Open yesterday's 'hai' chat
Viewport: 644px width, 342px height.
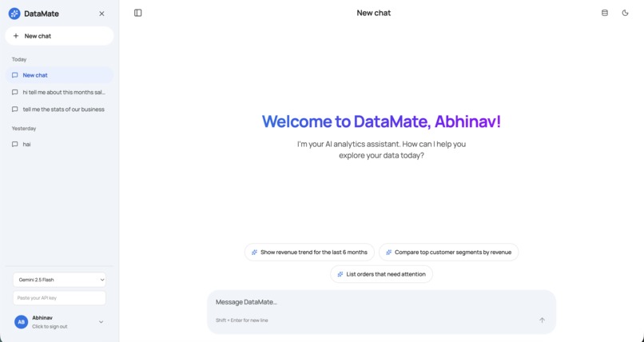point(59,144)
